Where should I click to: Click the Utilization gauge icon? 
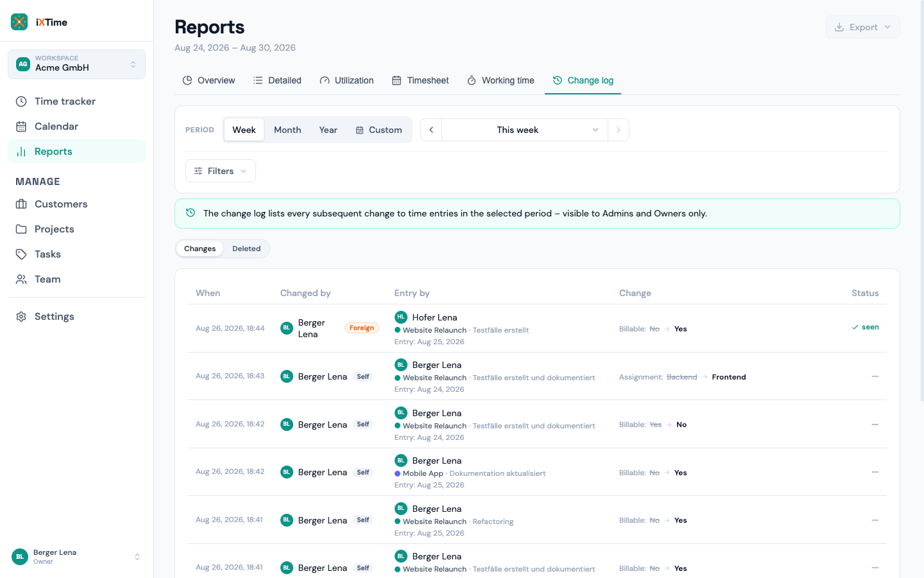tap(325, 80)
